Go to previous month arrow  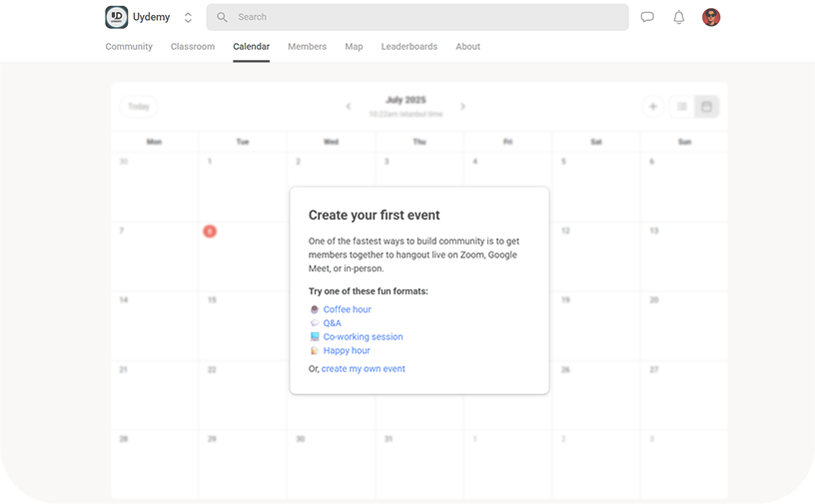[x=349, y=107]
